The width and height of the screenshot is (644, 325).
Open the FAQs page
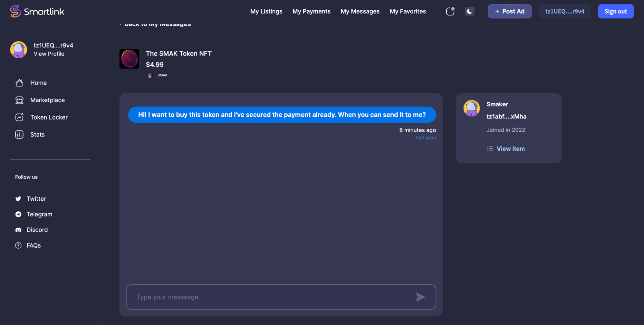[34, 245]
